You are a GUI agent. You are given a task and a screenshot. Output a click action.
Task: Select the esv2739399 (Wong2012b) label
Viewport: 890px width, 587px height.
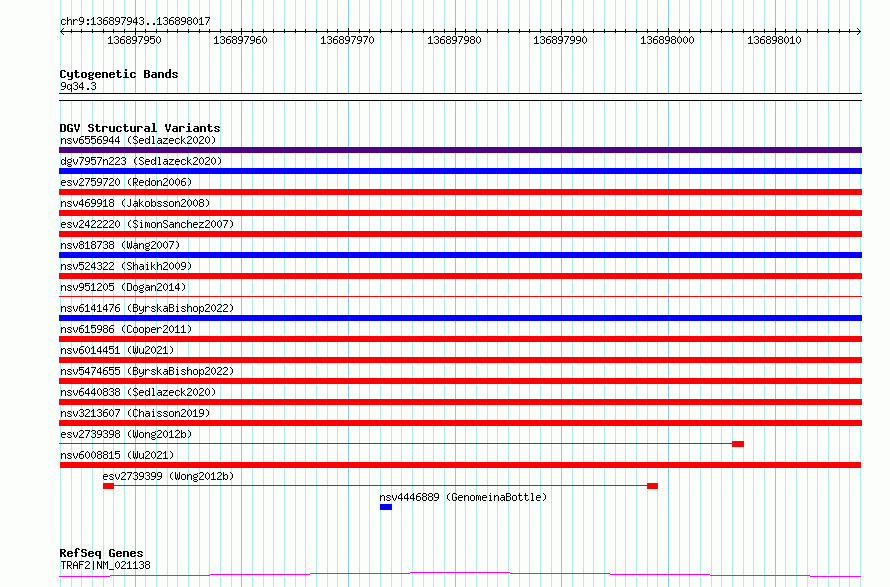168,476
